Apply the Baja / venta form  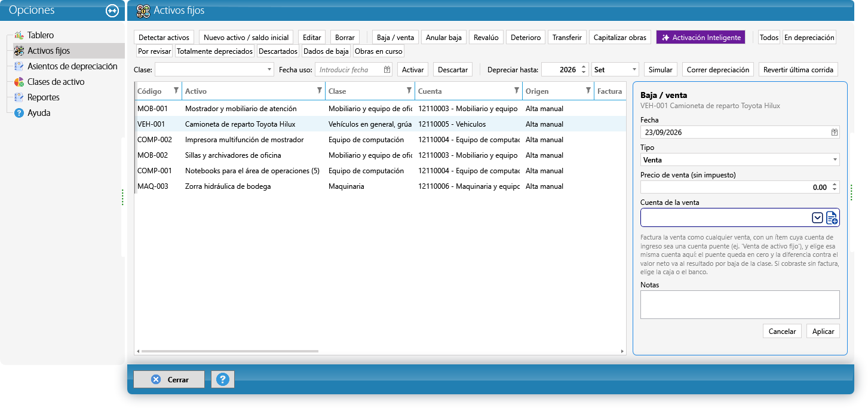(x=823, y=331)
